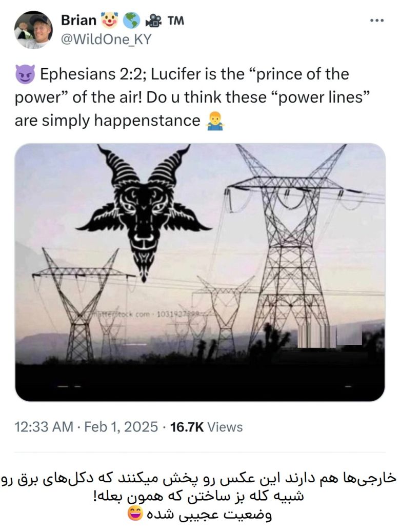This screenshot has width=400, height=532.
Task: Open Brian's profile avatar photo
Action: [x=33, y=30]
